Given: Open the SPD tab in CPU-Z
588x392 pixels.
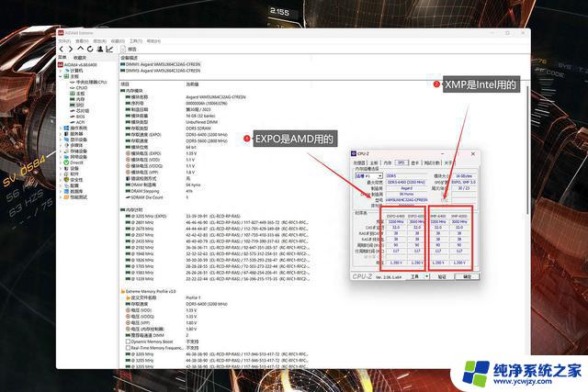Looking at the screenshot, I should point(401,163).
